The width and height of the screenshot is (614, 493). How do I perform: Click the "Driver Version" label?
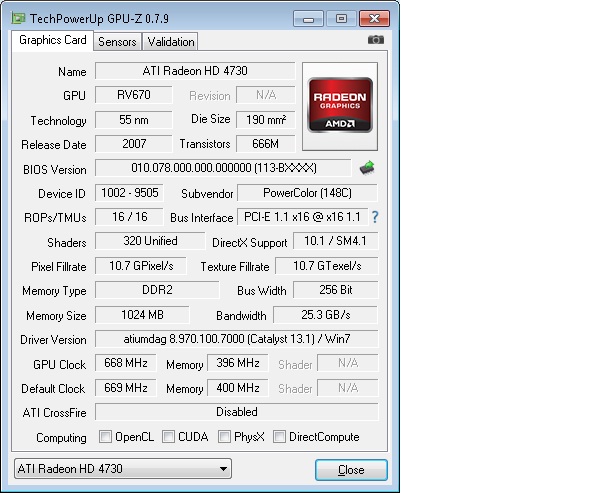pyautogui.click(x=53, y=340)
